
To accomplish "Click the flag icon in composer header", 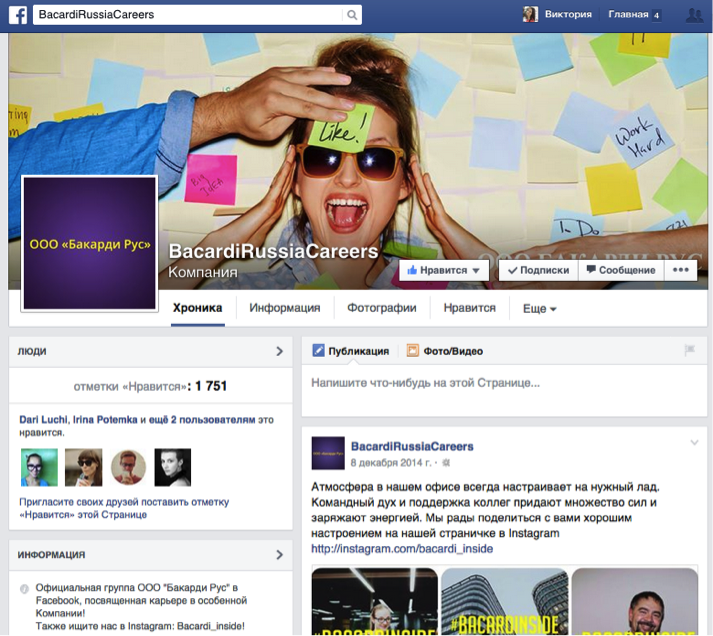I will (x=689, y=350).
